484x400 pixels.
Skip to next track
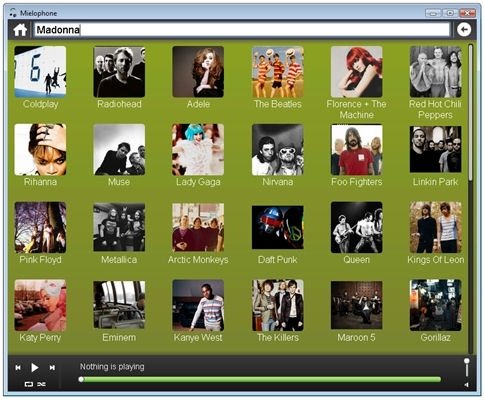tap(52, 367)
